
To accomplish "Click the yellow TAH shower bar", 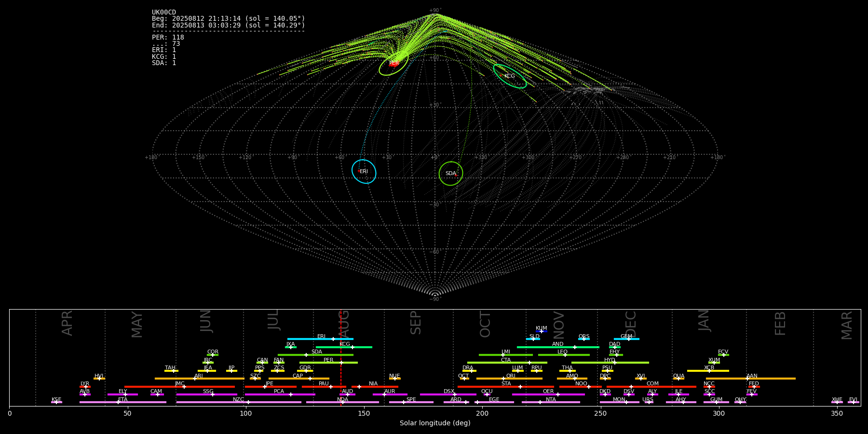I will click(x=171, y=371).
